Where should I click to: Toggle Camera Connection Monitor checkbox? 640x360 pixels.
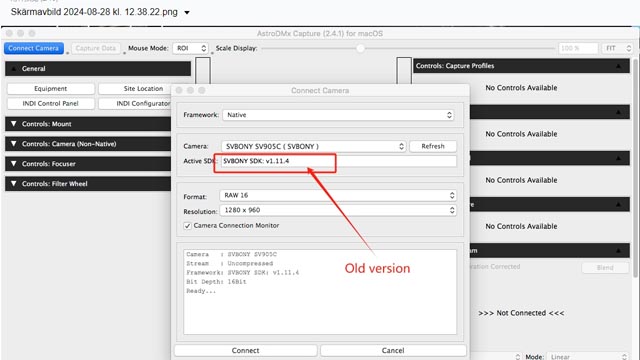[187, 226]
